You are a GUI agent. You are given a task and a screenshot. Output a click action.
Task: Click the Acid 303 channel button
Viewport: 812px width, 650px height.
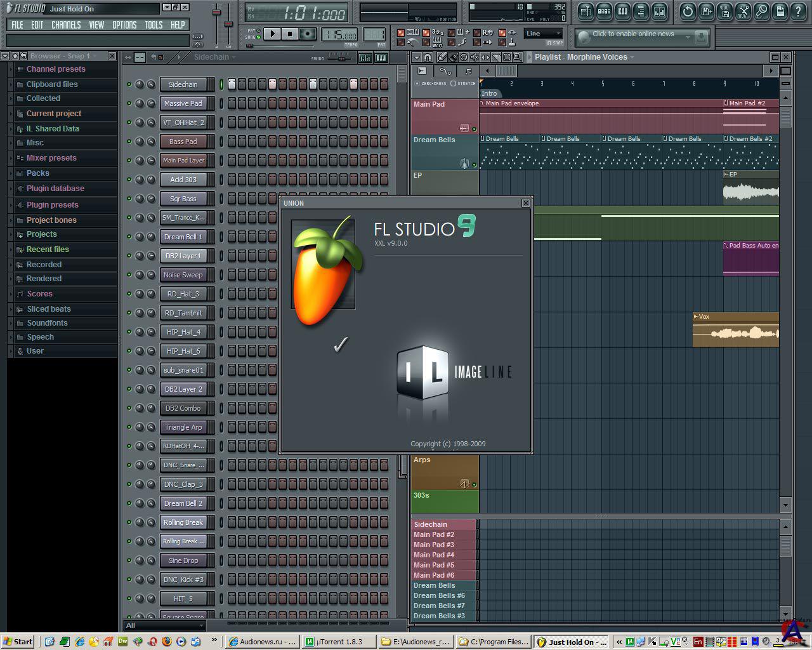point(183,180)
